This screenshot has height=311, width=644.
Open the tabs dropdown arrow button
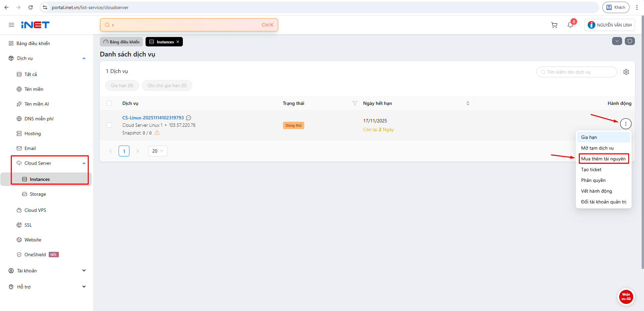[617, 41]
